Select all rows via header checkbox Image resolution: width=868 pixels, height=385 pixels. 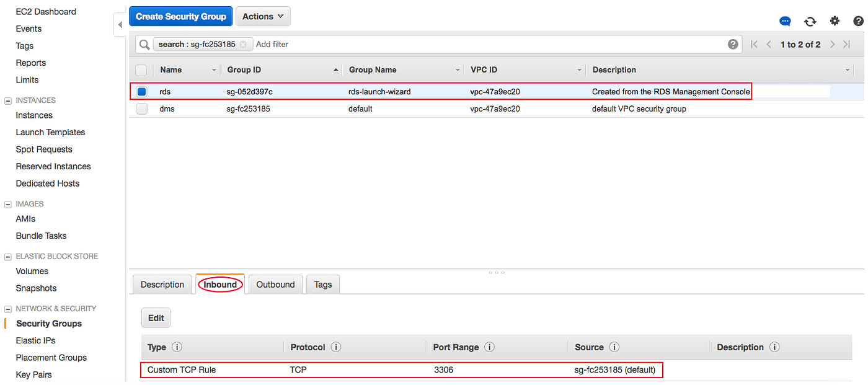[x=141, y=70]
